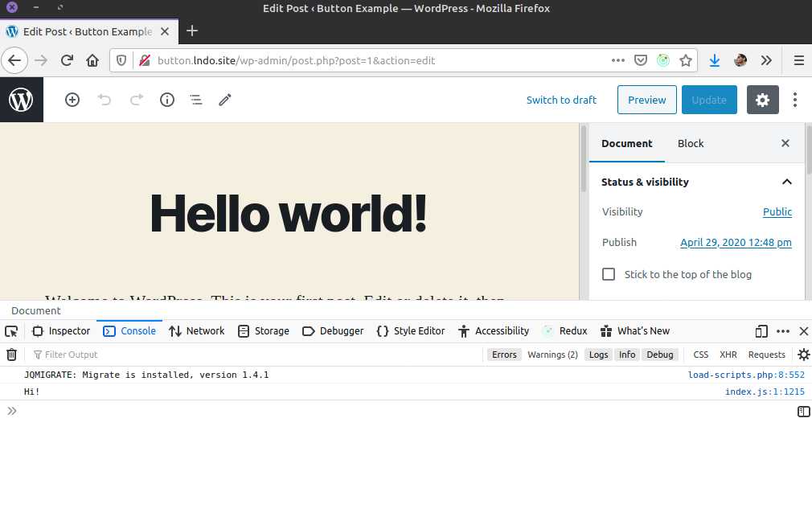Image resolution: width=812 pixels, height=529 pixels.
Task: Open the Debugger devtools tab
Action: point(333,331)
